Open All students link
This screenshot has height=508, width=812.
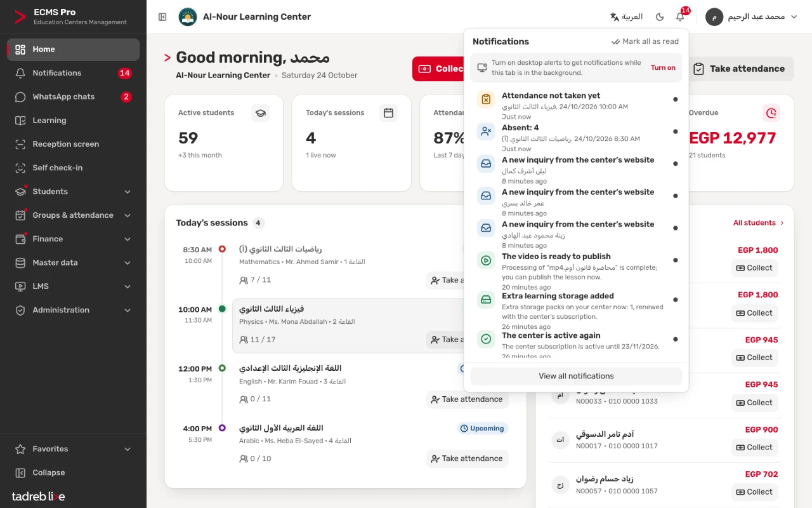tap(759, 223)
